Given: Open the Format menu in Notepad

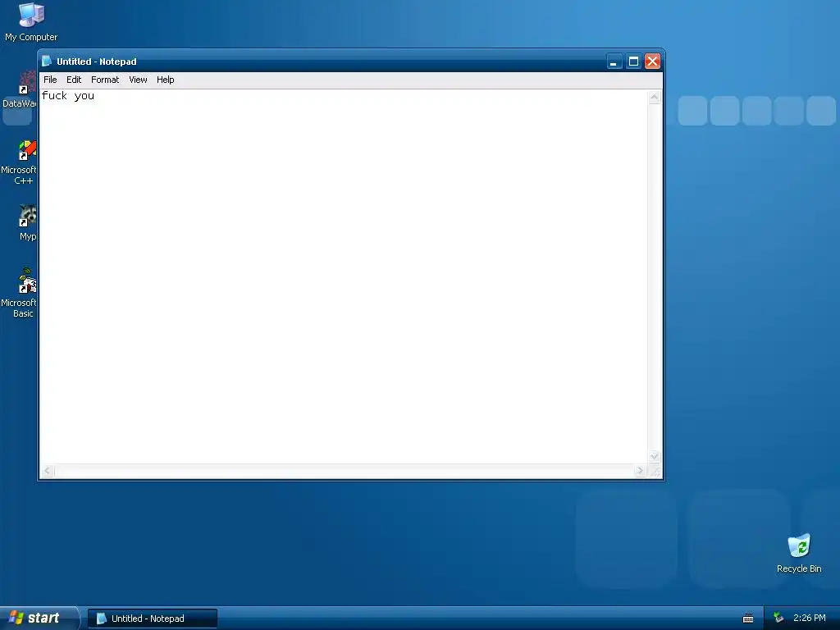Looking at the screenshot, I should (x=105, y=80).
